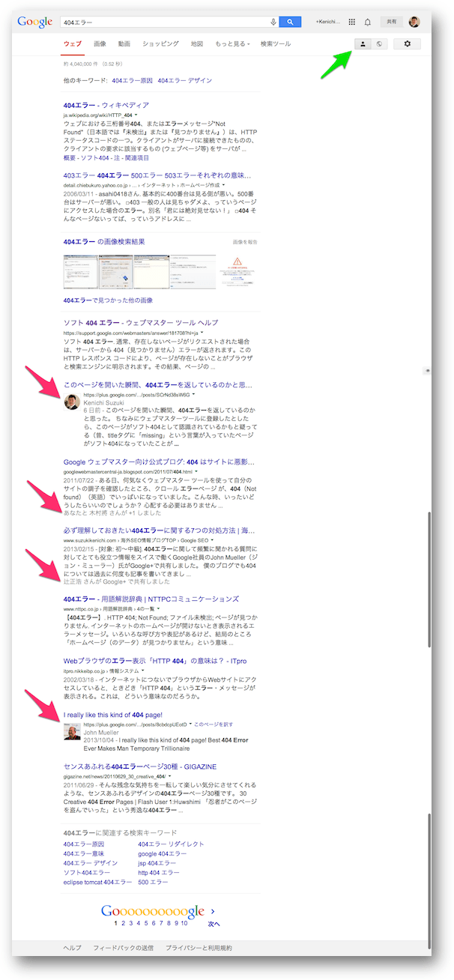
Task: Switch to the ショッピング tab
Action: tap(160, 44)
